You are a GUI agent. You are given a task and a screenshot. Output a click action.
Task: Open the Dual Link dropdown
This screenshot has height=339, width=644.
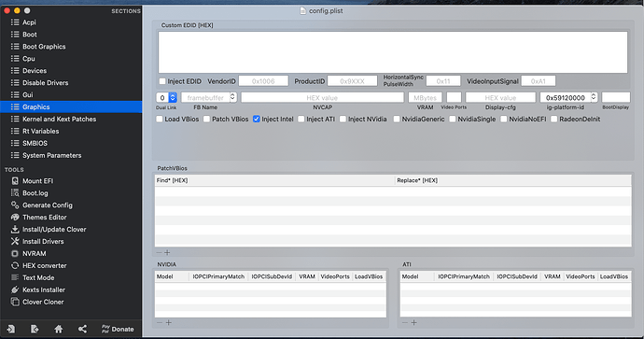point(166,98)
